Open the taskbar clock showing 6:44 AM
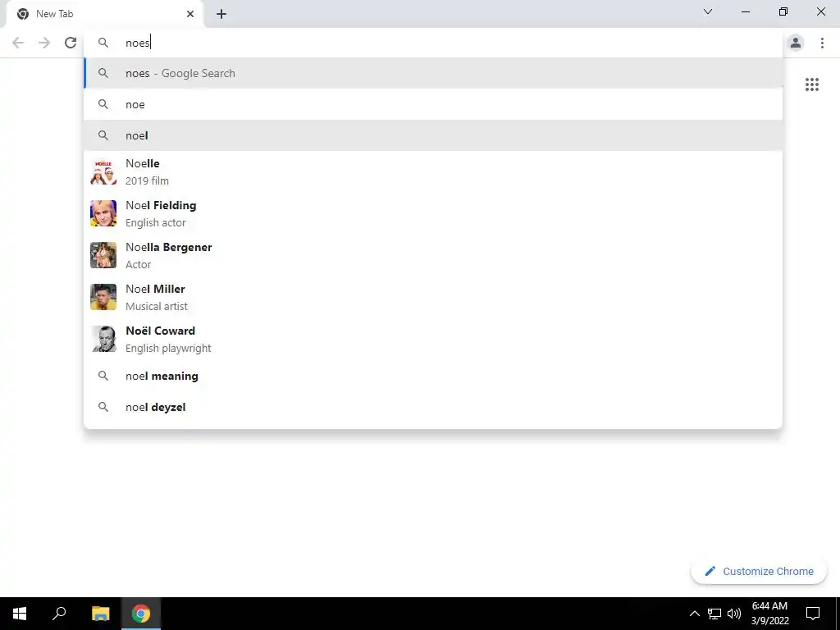Image resolution: width=840 pixels, height=630 pixels. click(x=769, y=614)
